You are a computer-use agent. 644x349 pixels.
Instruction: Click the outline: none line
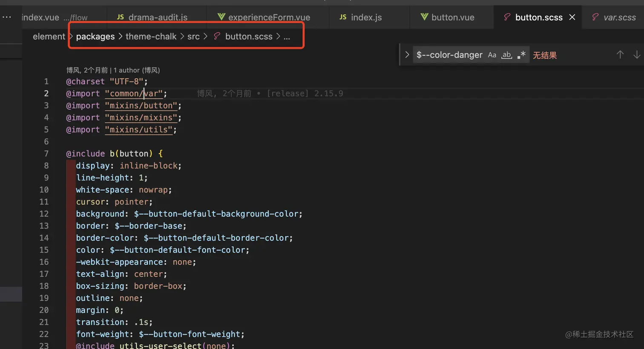click(109, 298)
